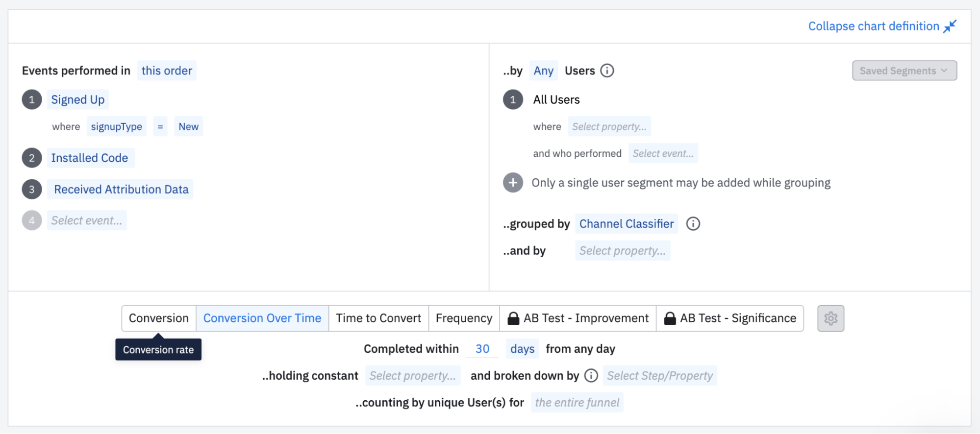This screenshot has height=434, width=980.
Task: Click the Collapse chart definition arrows icon
Action: pos(950,26)
